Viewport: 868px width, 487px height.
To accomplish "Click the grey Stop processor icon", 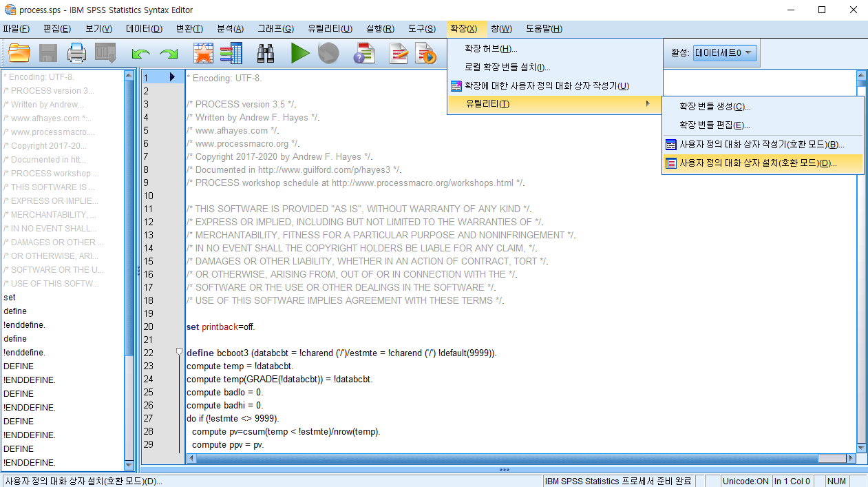I will tap(328, 53).
